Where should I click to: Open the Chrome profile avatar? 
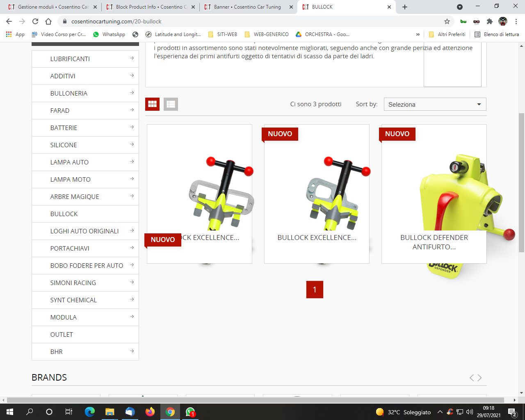coord(503,21)
